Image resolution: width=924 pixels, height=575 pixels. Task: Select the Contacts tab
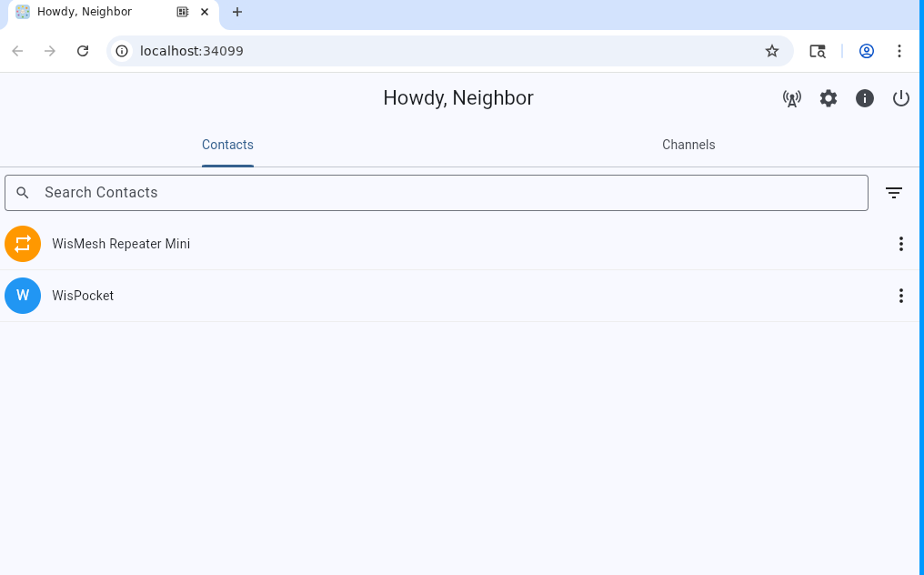[227, 145]
